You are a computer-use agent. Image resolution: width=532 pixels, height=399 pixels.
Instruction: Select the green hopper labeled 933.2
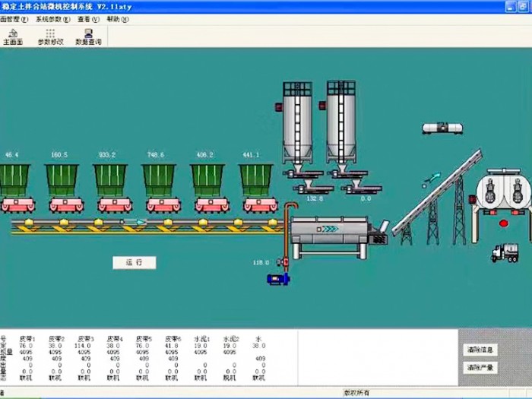point(111,180)
